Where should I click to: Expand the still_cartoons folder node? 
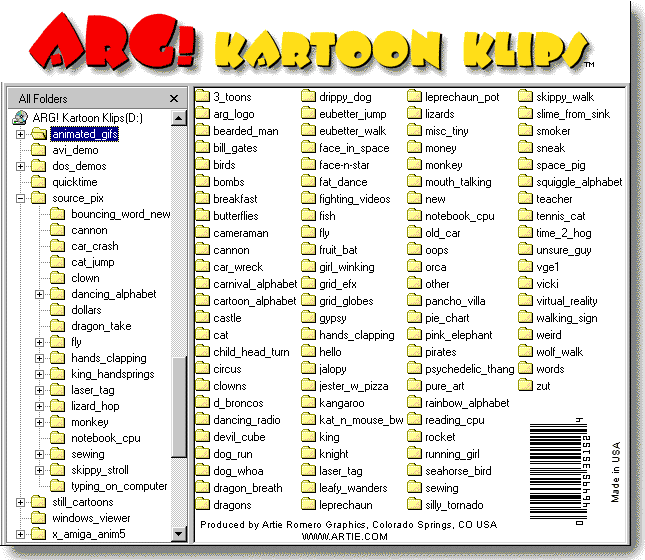[x=20, y=502]
